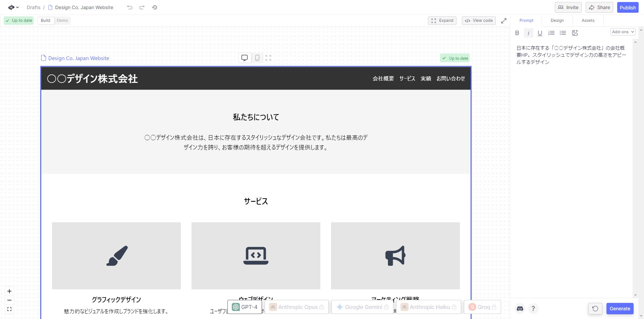Click the Publish button
Screen dimensions: 644x319
coord(628,7)
